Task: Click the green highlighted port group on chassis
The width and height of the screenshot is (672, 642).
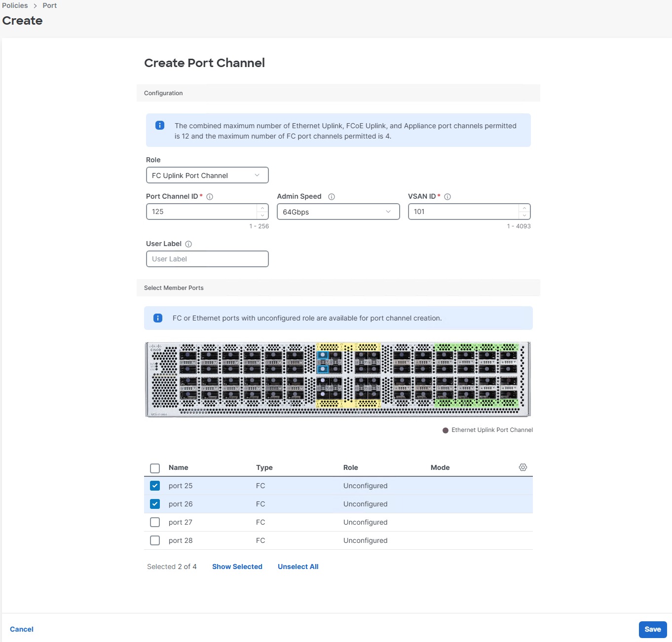Action: 476,376
